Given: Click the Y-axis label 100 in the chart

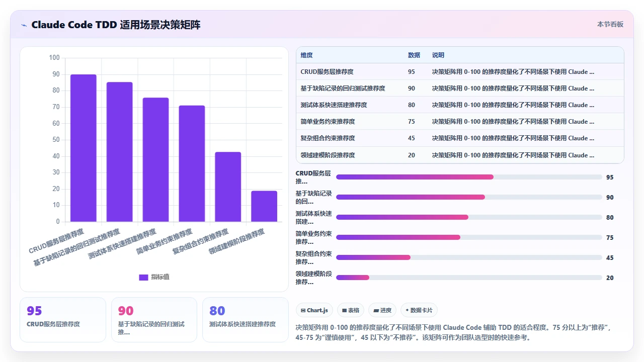Looking at the screenshot, I should [54, 58].
